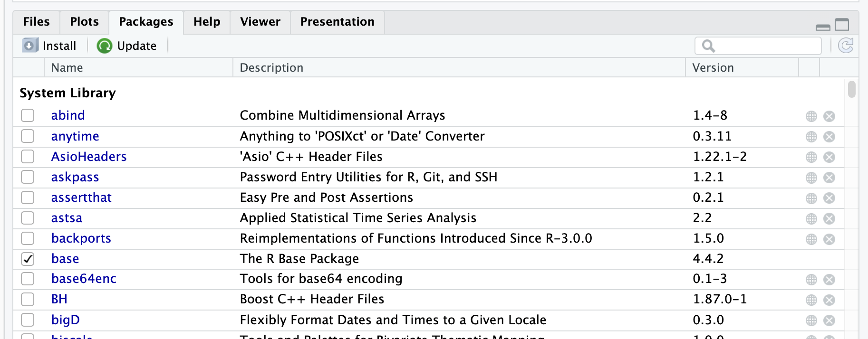Uninstall the BH package
868x339 pixels.
pyautogui.click(x=829, y=300)
